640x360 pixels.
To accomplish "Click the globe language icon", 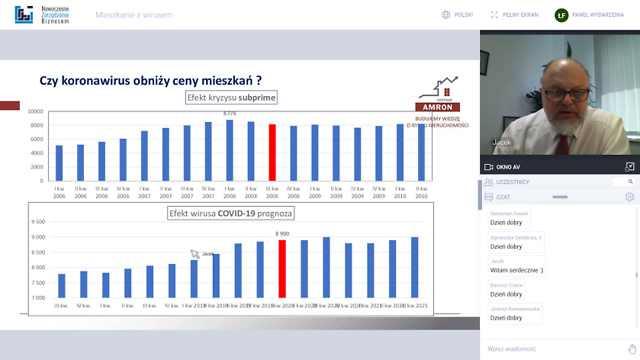I will pos(446,15).
